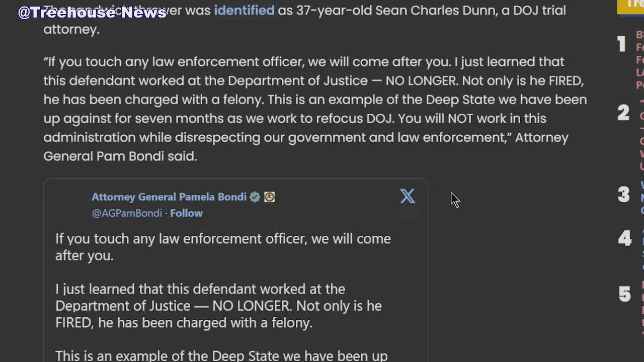Viewport: 644px width, 362px height.
Task: Open trending article number 3 in the sidebar
Action: pyautogui.click(x=642, y=198)
